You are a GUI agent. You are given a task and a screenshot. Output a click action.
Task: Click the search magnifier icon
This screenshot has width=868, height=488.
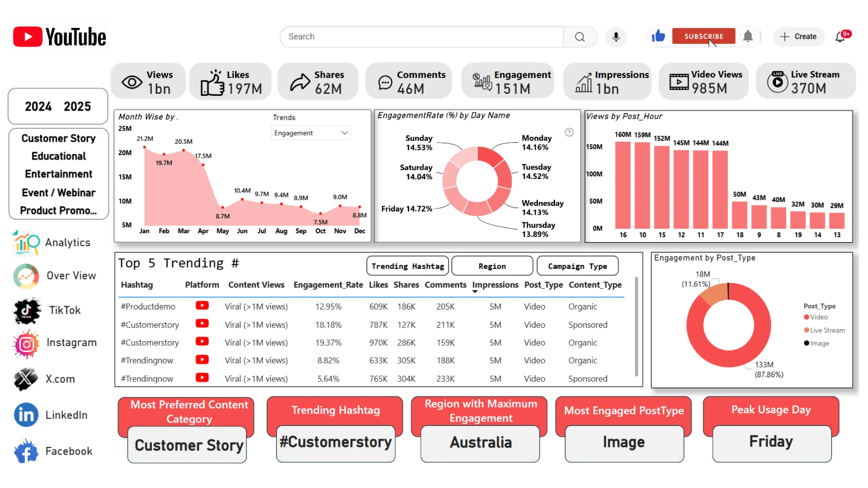click(580, 37)
